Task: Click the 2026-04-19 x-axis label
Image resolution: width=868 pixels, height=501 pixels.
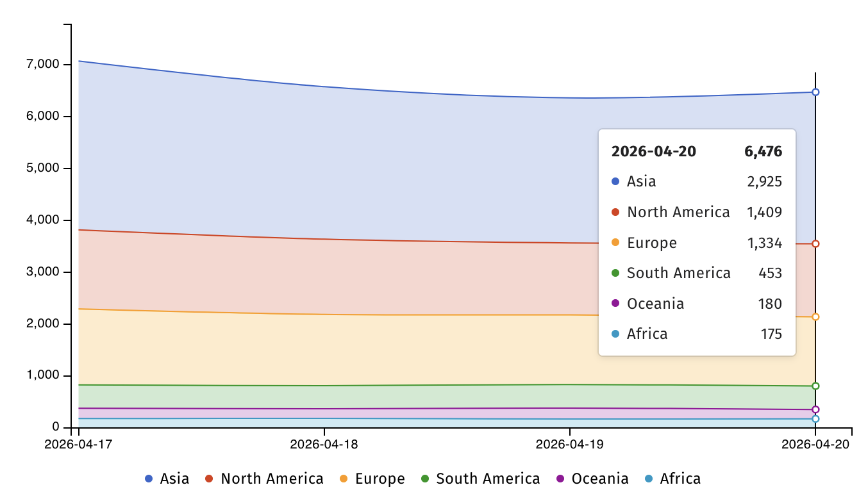Action: click(570, 445)
